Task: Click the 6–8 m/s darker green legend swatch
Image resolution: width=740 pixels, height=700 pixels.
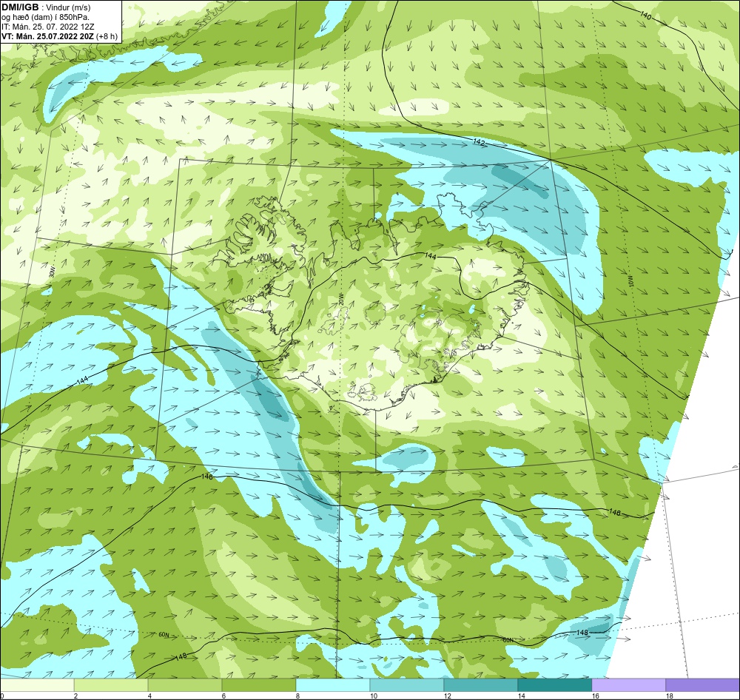Action: (259, 684)
